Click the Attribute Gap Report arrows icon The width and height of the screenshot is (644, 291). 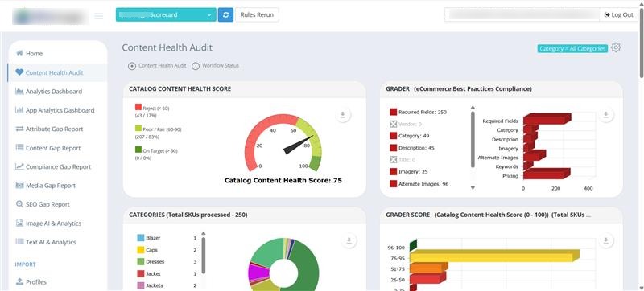19,129
